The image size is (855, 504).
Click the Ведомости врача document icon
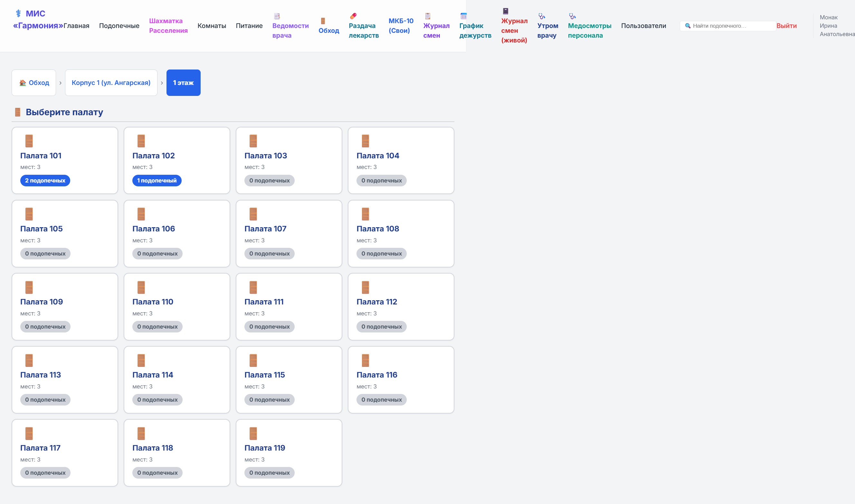pyautogui.click(x=277, y=16)
